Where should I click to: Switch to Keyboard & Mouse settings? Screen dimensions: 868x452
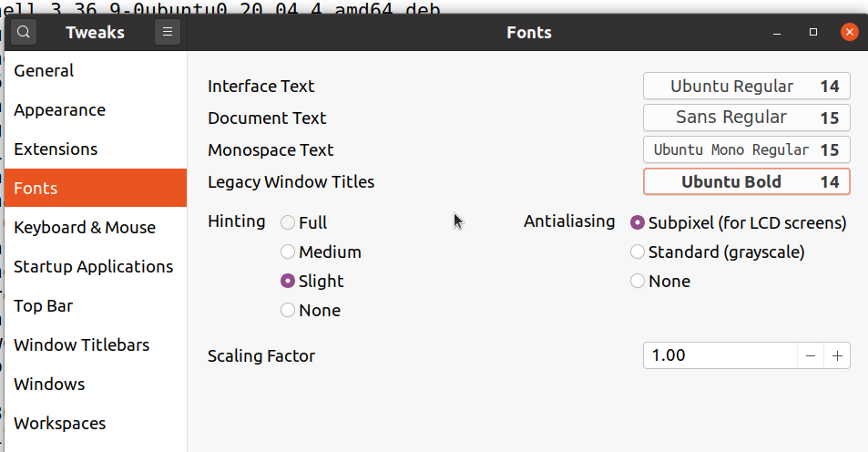click(x=85, y=228)
